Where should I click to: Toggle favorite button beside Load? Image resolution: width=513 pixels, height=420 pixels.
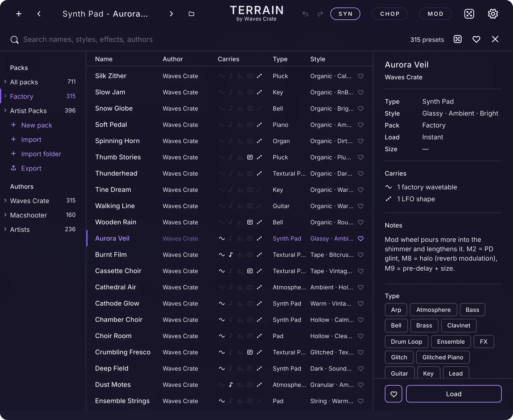394,394
